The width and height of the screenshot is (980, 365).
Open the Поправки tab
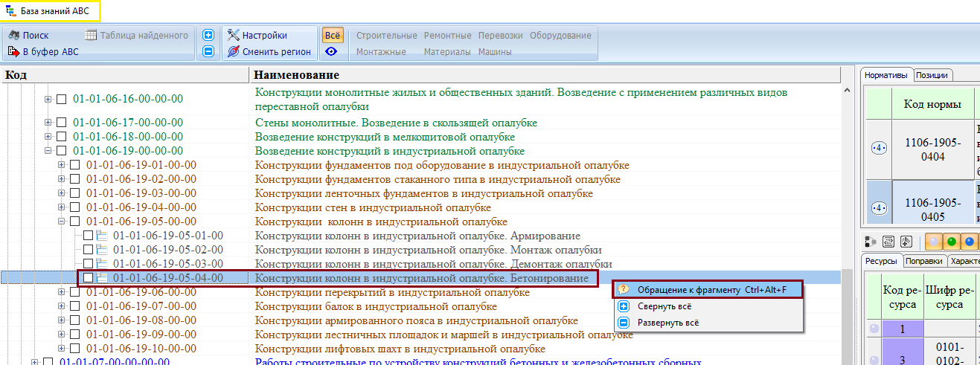926,261
